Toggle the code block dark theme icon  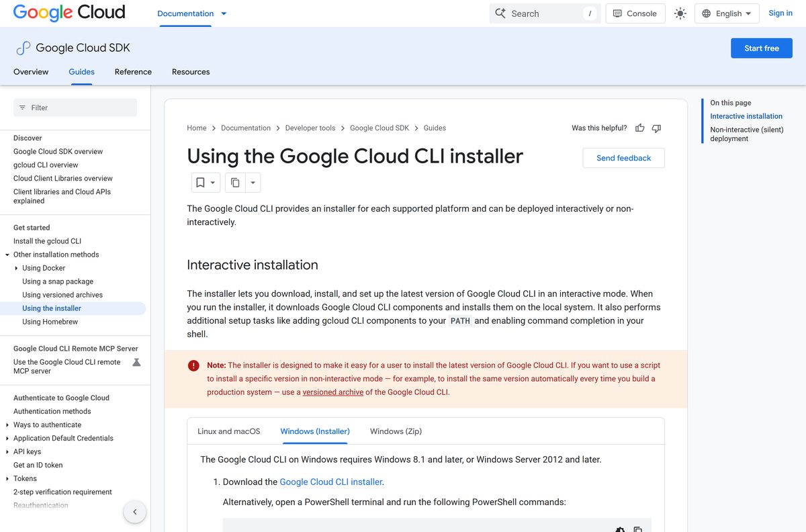click(x=620, y=529)
